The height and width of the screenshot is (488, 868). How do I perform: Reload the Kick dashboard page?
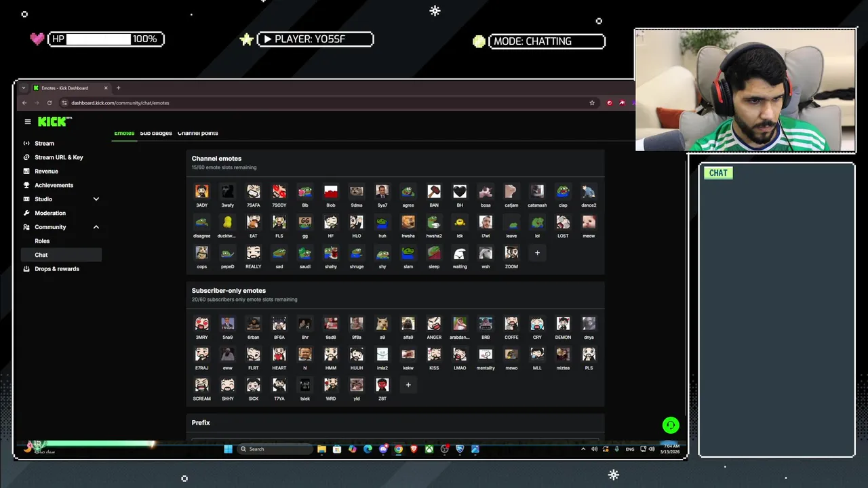(x=50, y=103)
